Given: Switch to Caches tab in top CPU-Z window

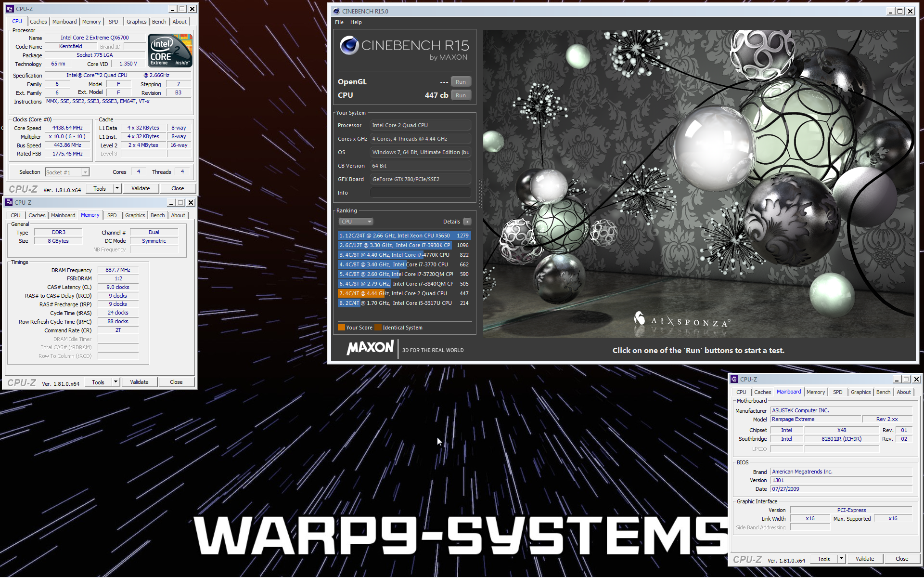Looking at the screenshot, I should (x=38, y=22).
